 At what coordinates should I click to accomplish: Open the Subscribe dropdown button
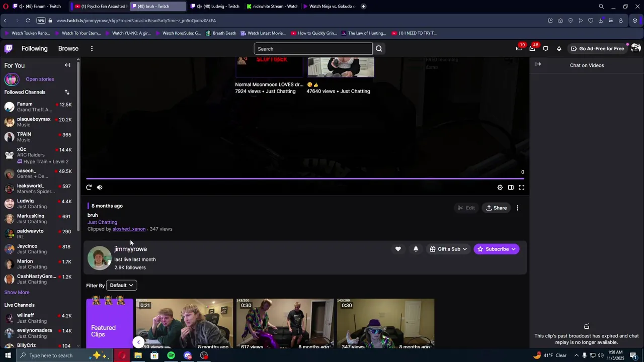[497, 249]
